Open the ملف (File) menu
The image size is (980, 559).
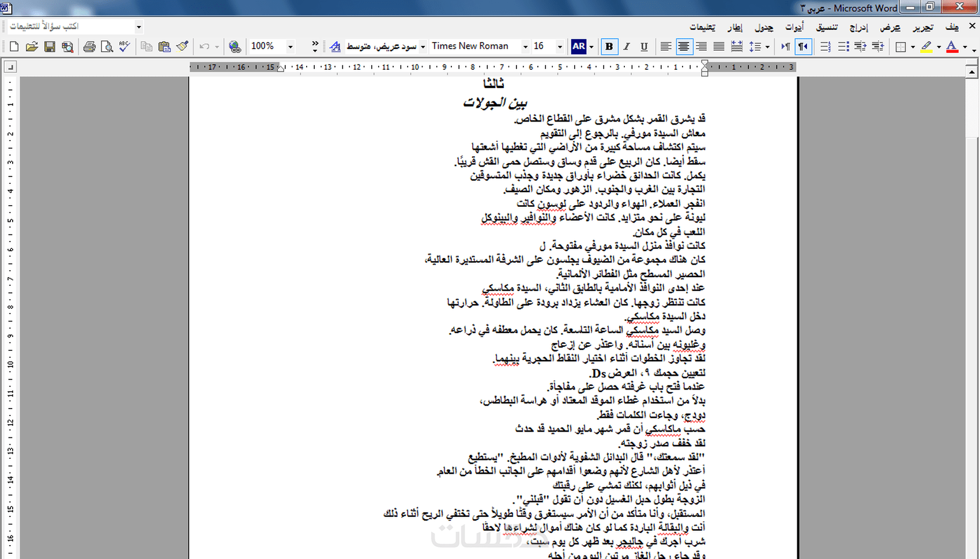click(952, 27)
